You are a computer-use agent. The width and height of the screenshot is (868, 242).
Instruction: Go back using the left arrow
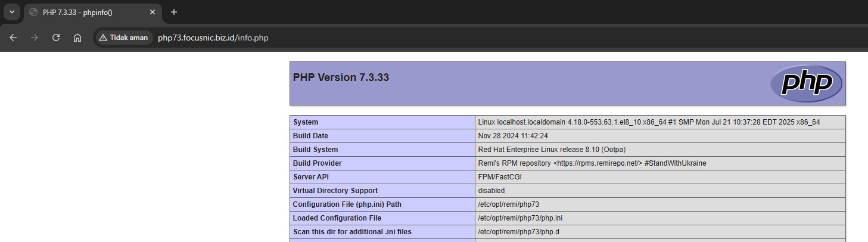coord(13,38)
